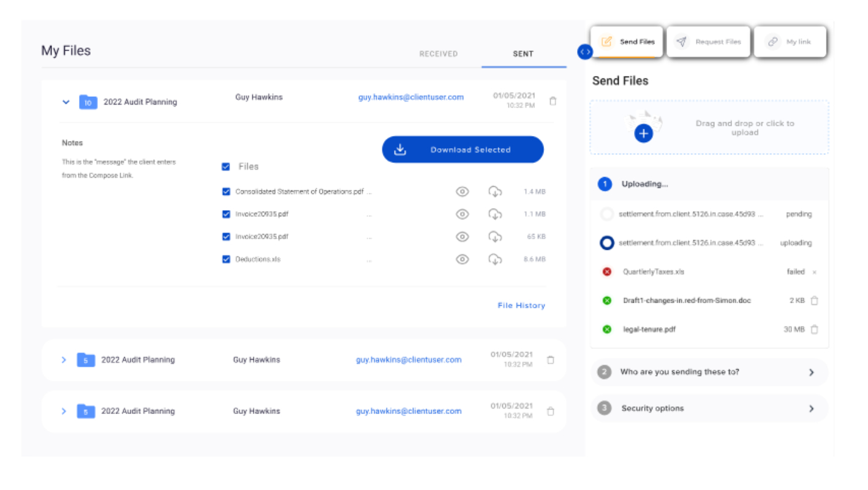Download Deductions.xls via its cloud icon
This screenshot has height=490, width=868.
(x=495, y=259)
